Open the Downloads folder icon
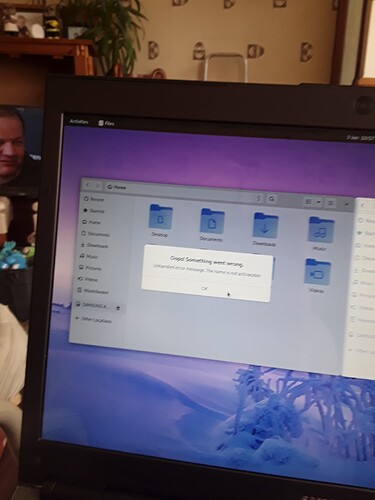Screen dimensions: 375x500 pyautogui.click(x=265, y=226)
